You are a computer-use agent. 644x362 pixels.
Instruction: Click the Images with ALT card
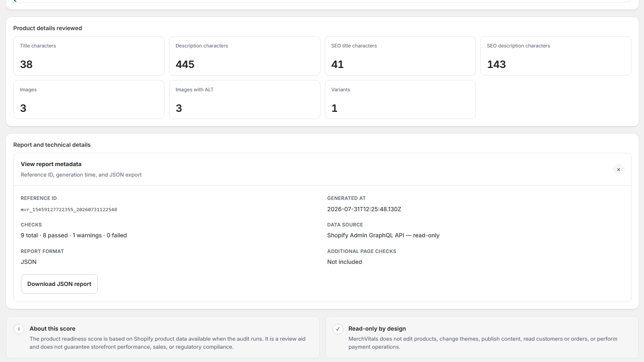(x=244, y=100)
